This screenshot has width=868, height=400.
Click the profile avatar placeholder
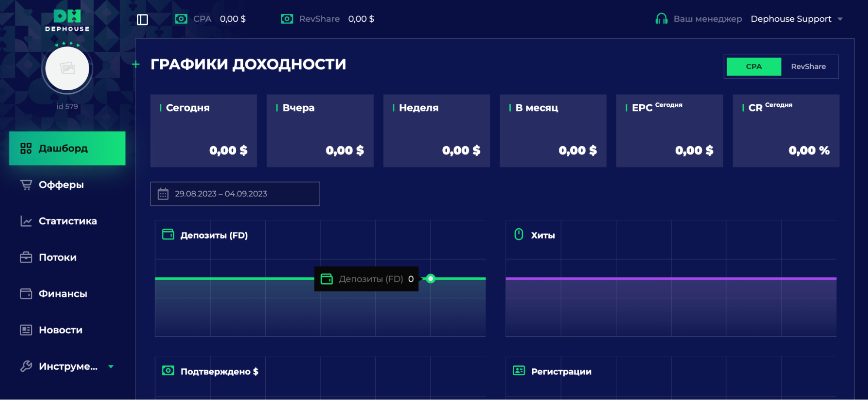[x=67, y=69]
